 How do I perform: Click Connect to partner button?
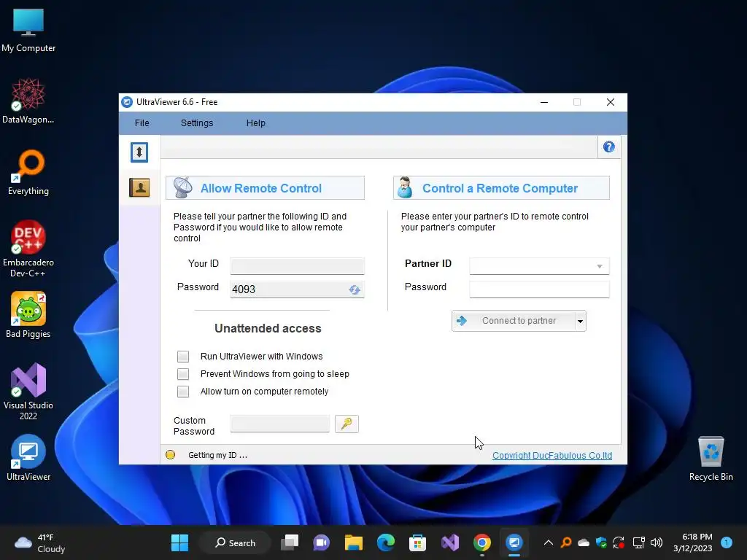tap(513, 321)
